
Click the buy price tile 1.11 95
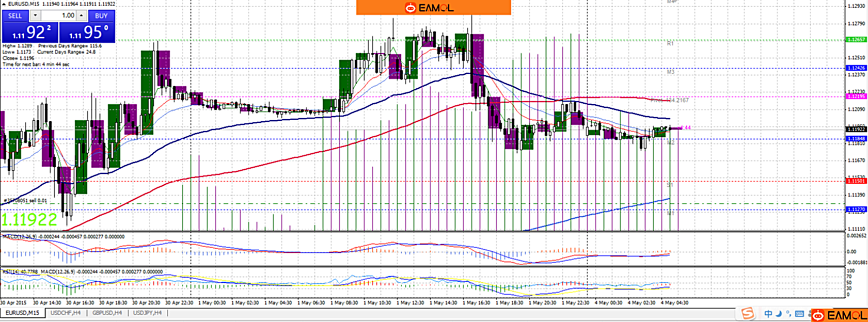pyautogui.click(x=87, y=33)
